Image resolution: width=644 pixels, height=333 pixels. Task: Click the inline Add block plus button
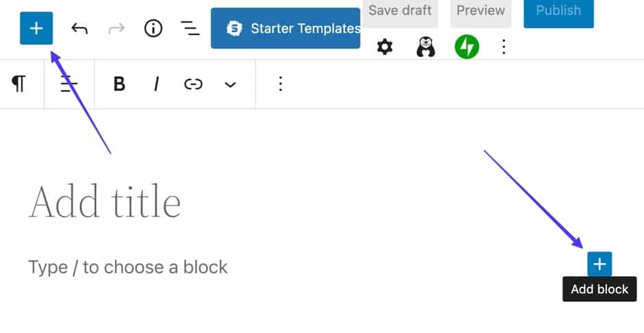599,264
